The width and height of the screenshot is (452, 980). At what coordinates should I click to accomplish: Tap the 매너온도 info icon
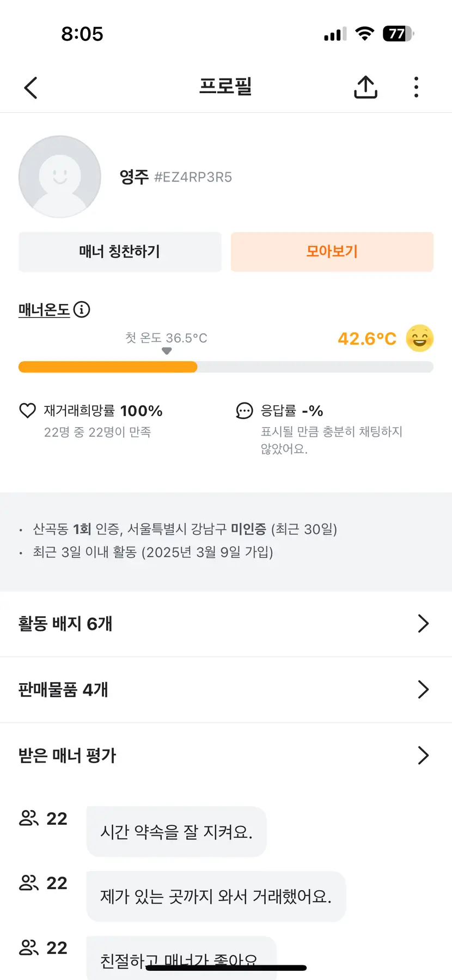tap(82, 310)
